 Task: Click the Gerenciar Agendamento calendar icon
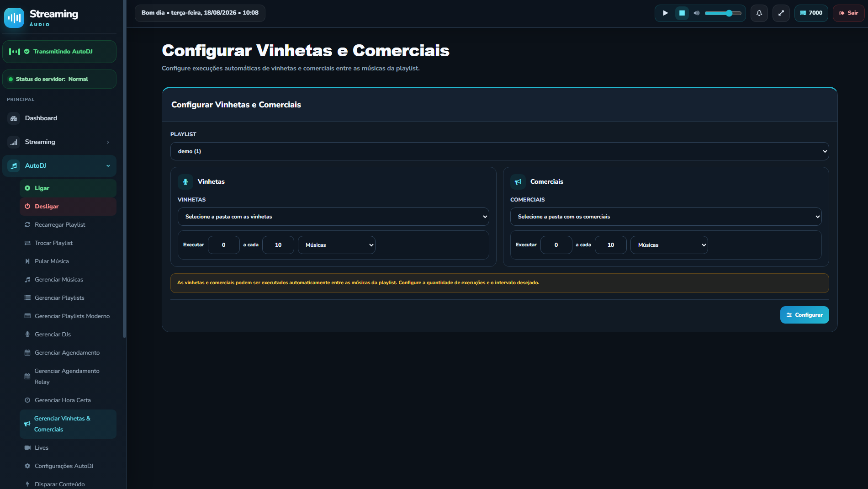point(27,353)
